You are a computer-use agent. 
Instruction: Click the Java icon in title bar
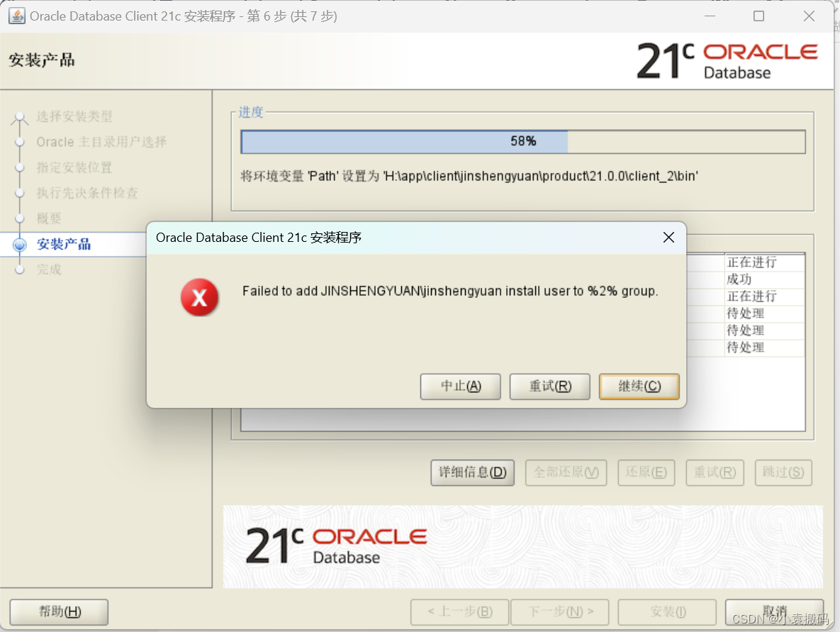pyautogui.click(x=16, y=16)
